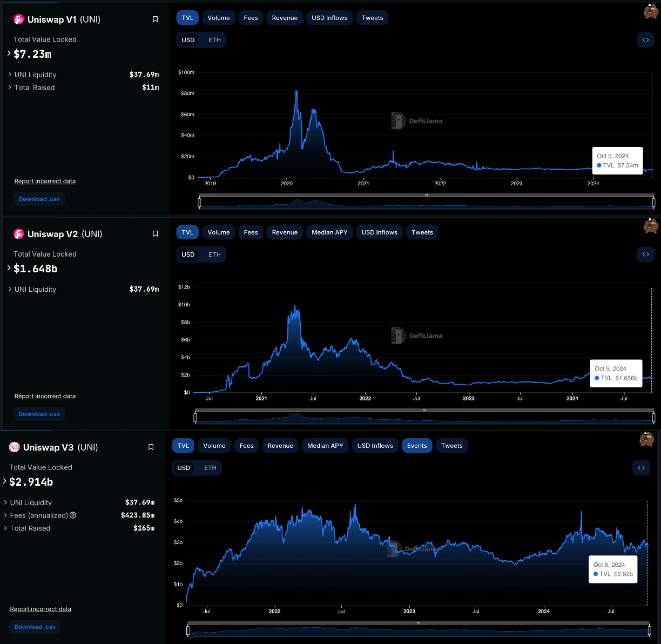Click Oct 6 TVL $2.92b tooltip on V3

(x=613, y=569)
